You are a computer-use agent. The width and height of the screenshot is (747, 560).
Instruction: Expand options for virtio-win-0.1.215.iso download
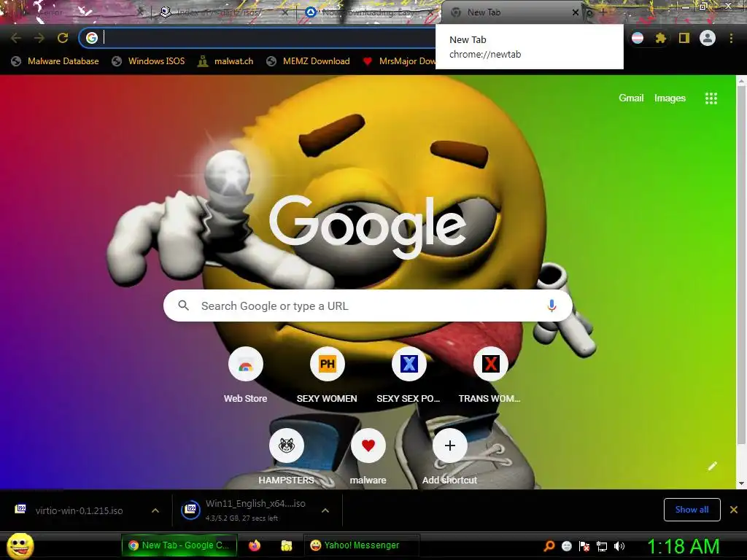[x=155, y=510]
